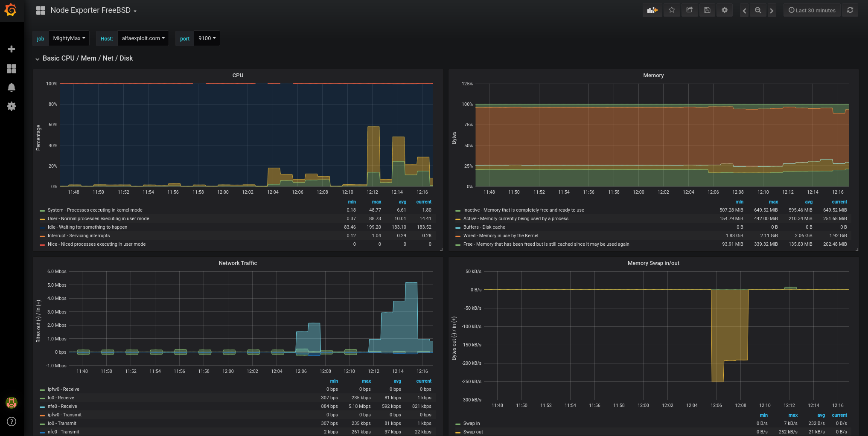Refresh the dashboard data
The width and height of the screenshot is (868, 436).
coord(850,10)
